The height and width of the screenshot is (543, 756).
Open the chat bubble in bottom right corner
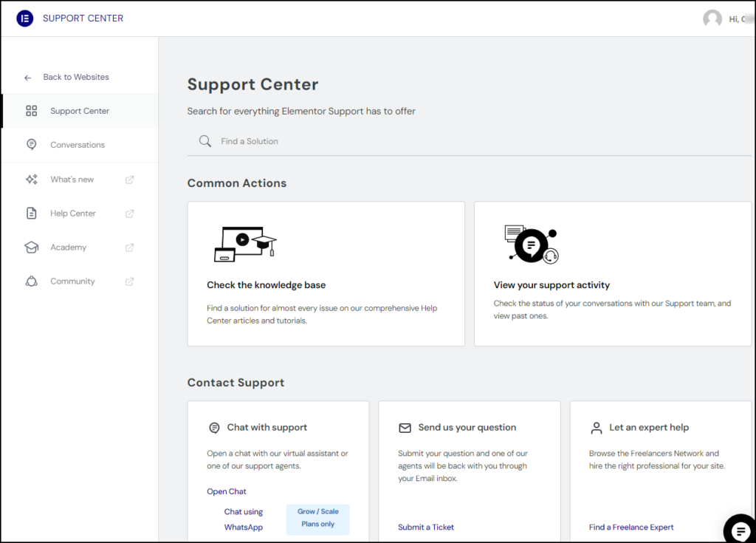tap(739, 530)
